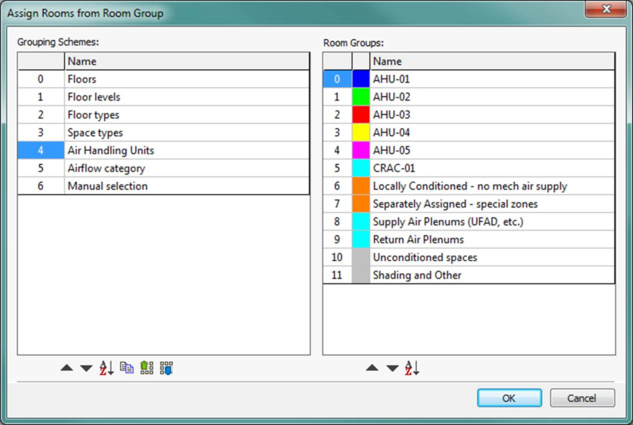Select Airflow category grouping scheme
This screenshot has height=425, width=633.
[x=185, y=168]
